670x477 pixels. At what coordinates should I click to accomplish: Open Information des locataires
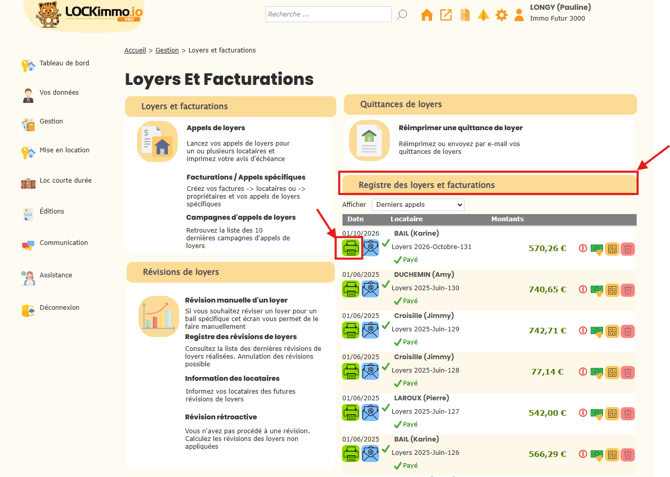pos(232,379)
